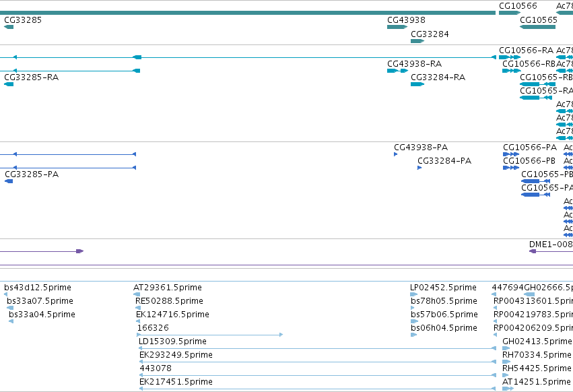Open the EK293249.5prime EST label

176,355
